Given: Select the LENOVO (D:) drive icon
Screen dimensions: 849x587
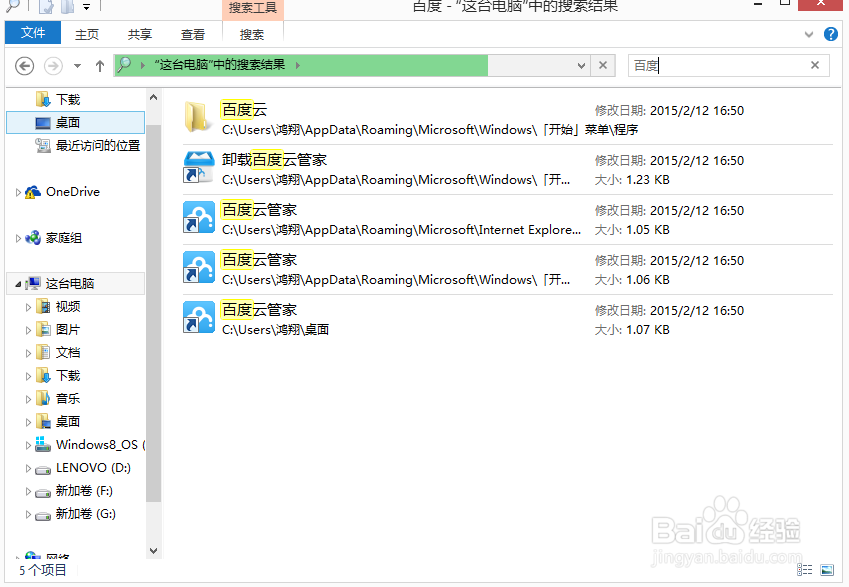Looking at the screenshot, I should pyautogui.click(x=43, y=469).
